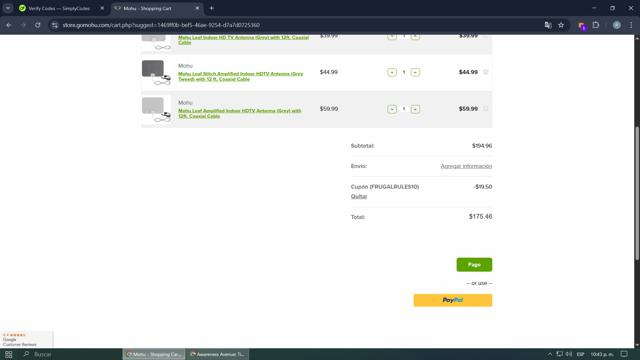Open the browser extensions puzzle icon
This screenshot has width=640, height=360.
click(x=596, y=25)
